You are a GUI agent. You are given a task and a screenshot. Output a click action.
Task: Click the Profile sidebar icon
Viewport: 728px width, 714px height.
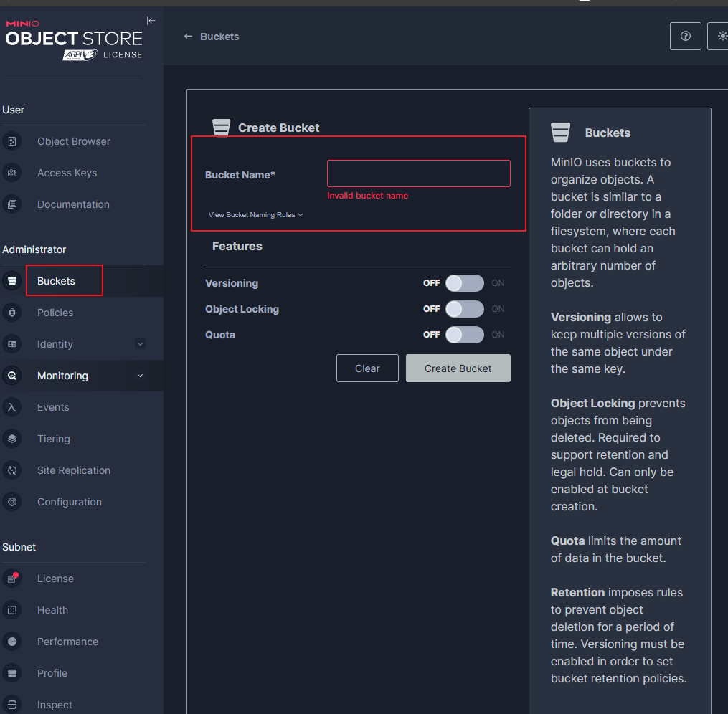pos(12,673)
